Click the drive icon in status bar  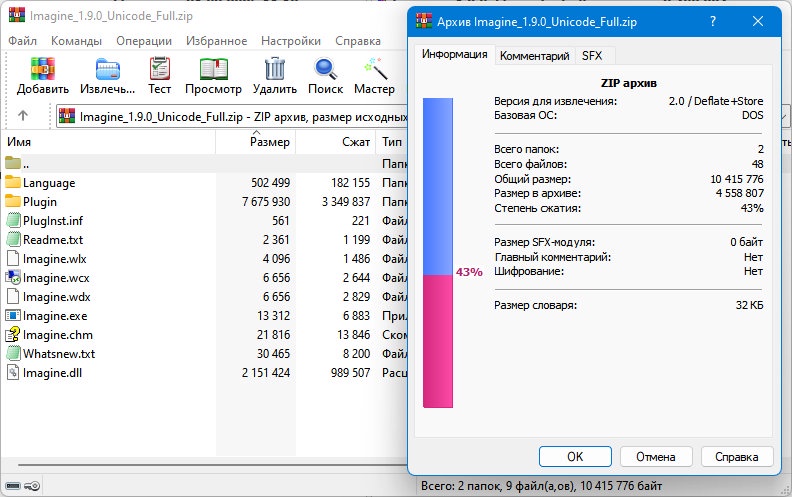tap(13, 486)
